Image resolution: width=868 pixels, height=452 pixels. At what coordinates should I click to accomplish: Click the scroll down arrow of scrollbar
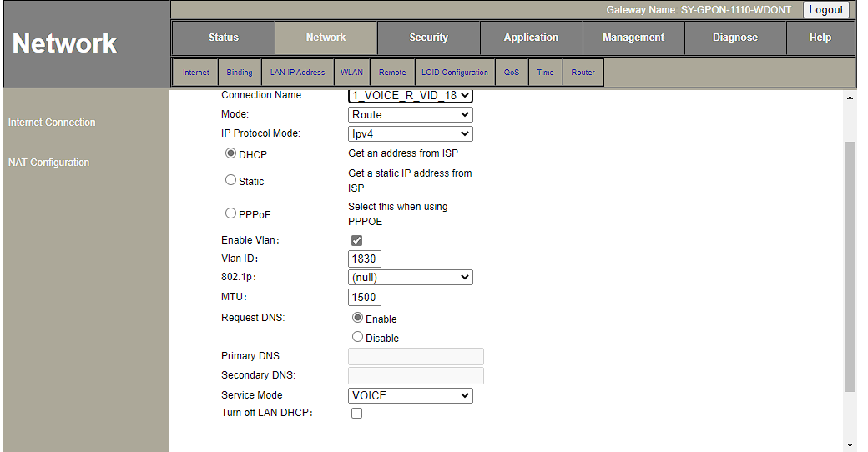(x=850, y=445)
